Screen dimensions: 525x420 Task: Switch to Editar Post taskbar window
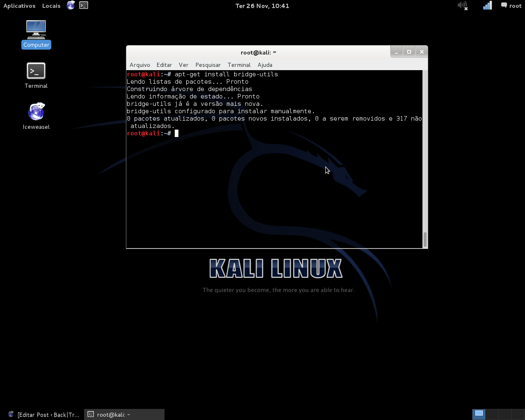coord(43,415)
